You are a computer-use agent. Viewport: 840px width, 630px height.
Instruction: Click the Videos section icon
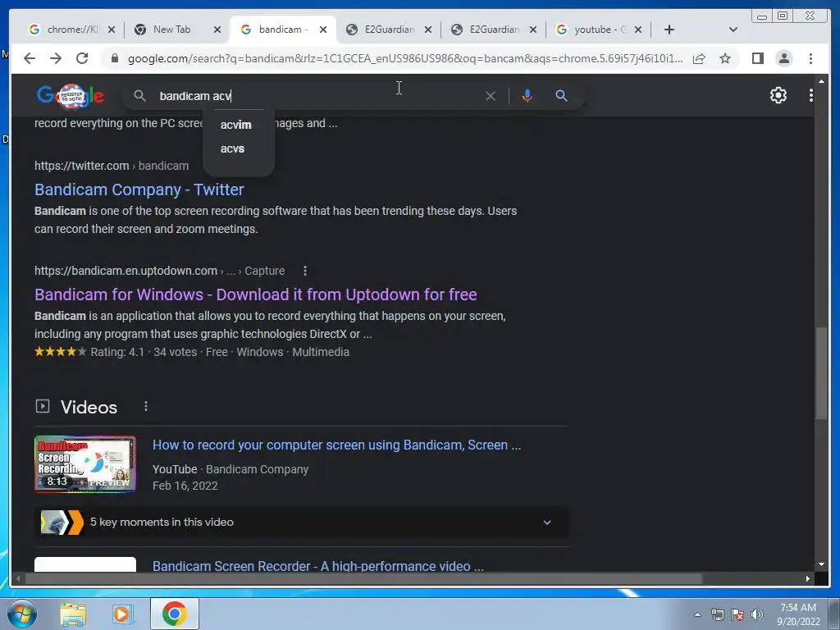[43, 406]
